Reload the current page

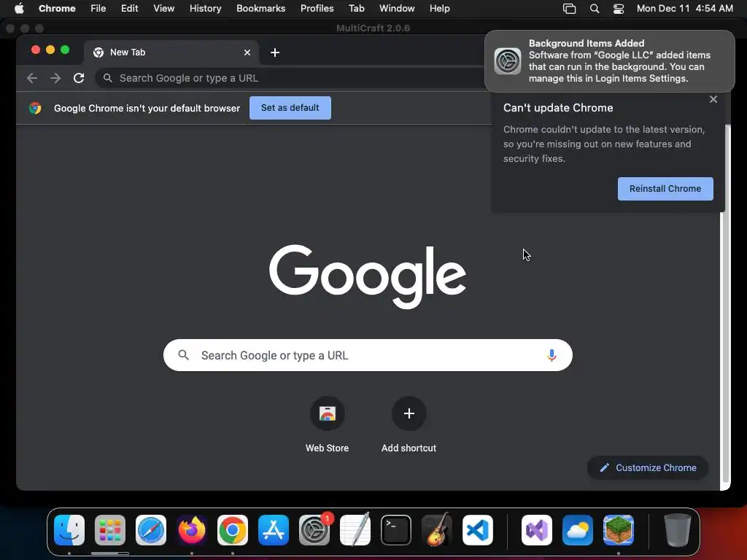pos(79,78)
